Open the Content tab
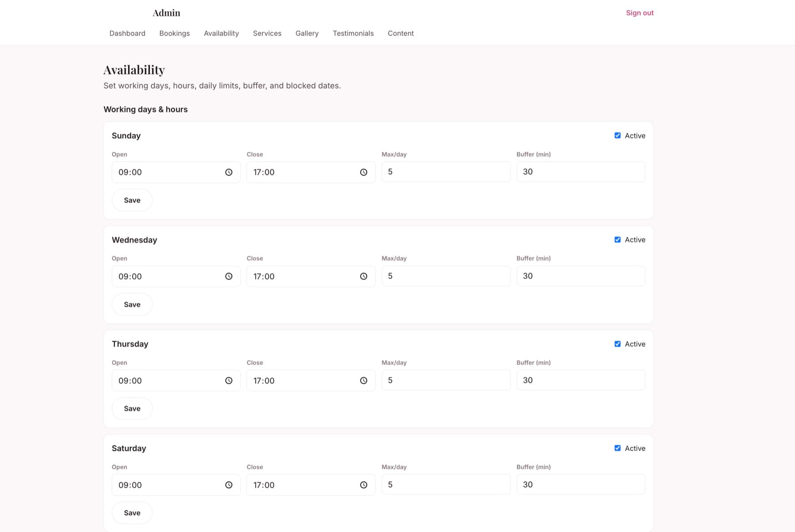The image size is (795, 532). pyautogui.click(x=401, y=33)
